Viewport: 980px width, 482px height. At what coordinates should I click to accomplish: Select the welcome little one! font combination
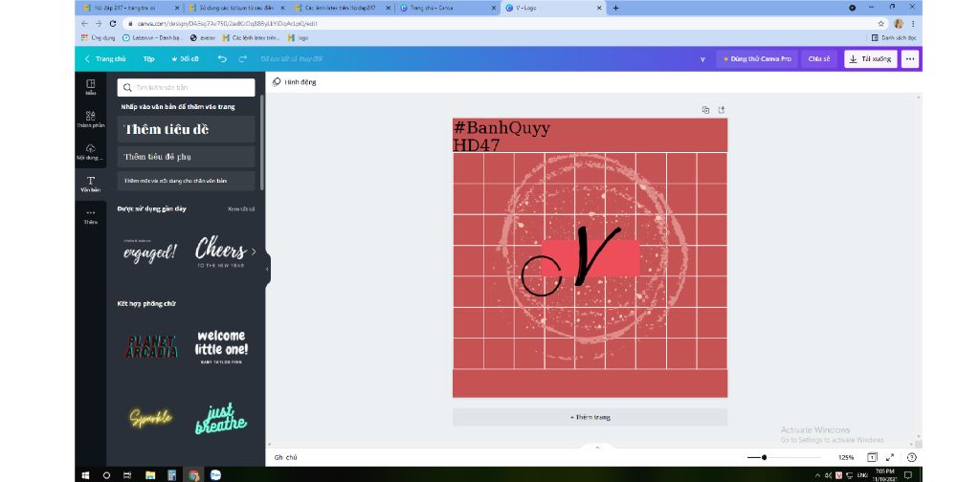point(221,347)
